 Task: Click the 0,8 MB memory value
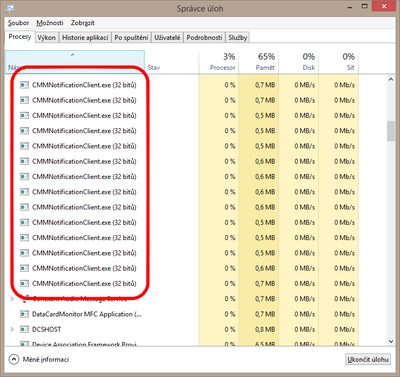[x=265, y=329]
